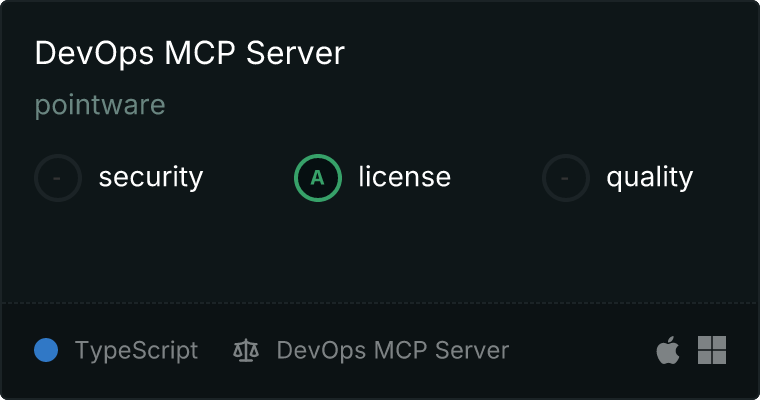Open the DevOps MCP Server card title
760x400 pixels.
coord(189,53)
